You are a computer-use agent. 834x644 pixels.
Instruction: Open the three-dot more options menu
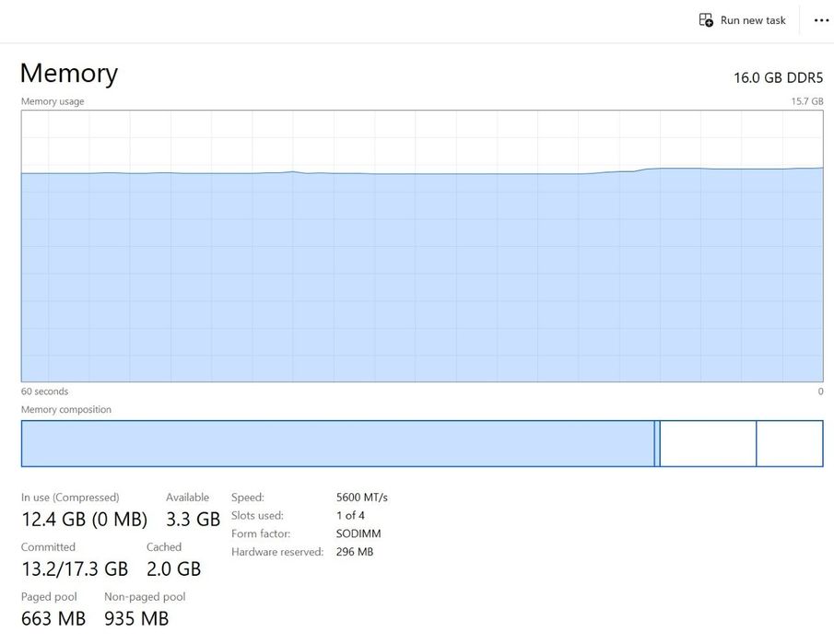(821, 20)
